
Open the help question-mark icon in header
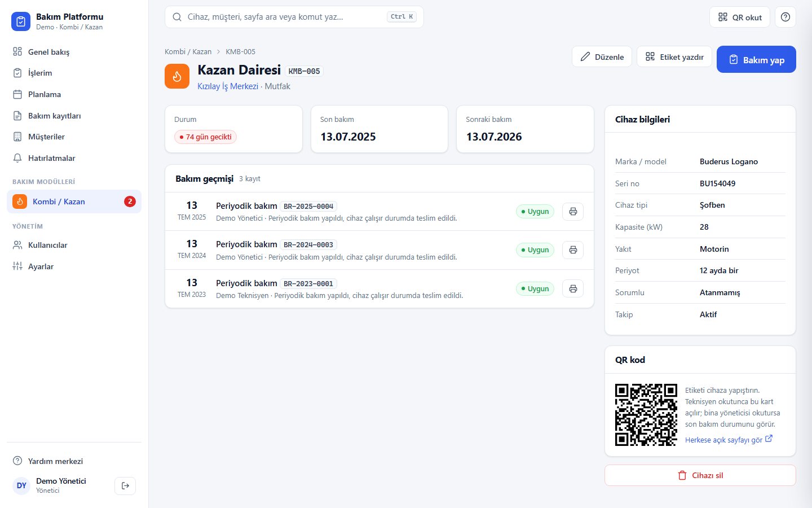click(x=785, y=17)
